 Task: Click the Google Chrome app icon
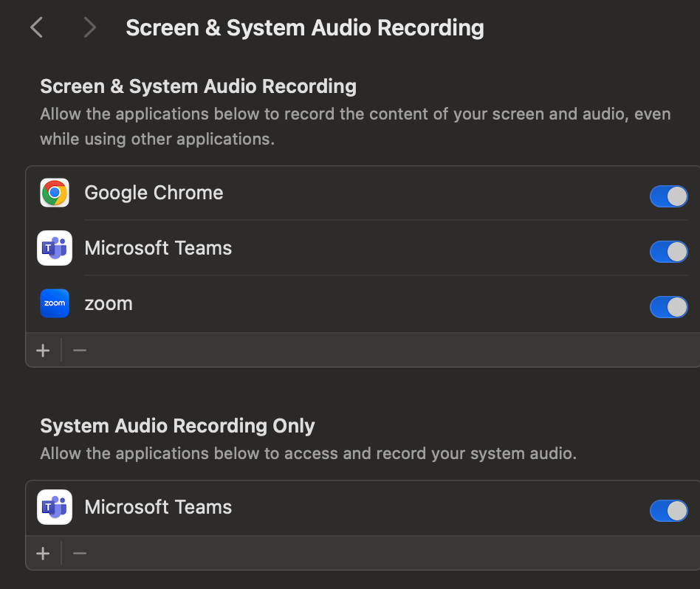[55, 193]
